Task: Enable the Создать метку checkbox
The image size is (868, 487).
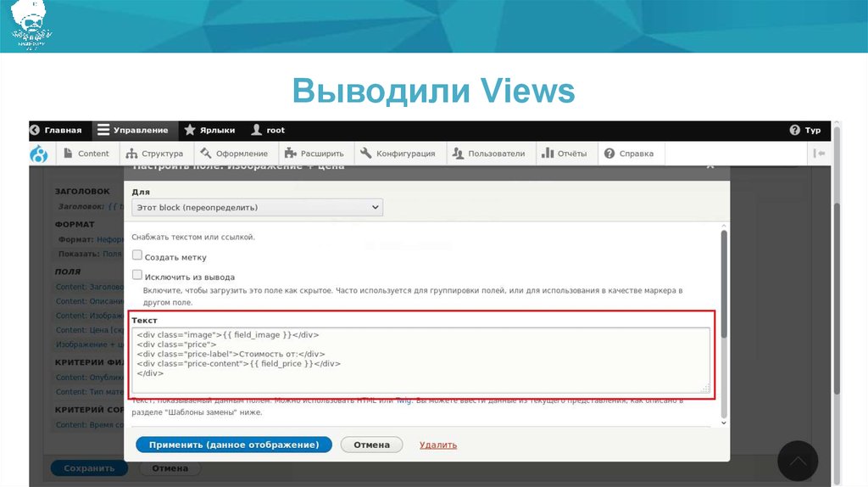Action: pyautogui.click(x=137, y=255)
